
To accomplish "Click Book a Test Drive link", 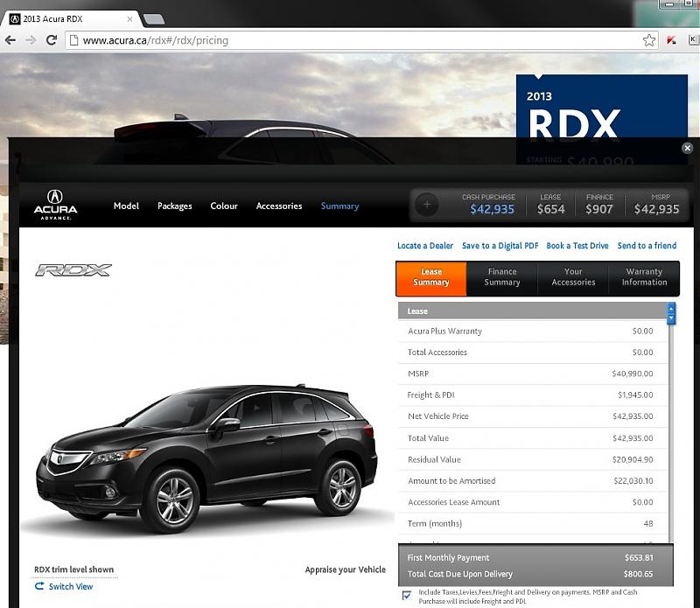I will (577, 246).
